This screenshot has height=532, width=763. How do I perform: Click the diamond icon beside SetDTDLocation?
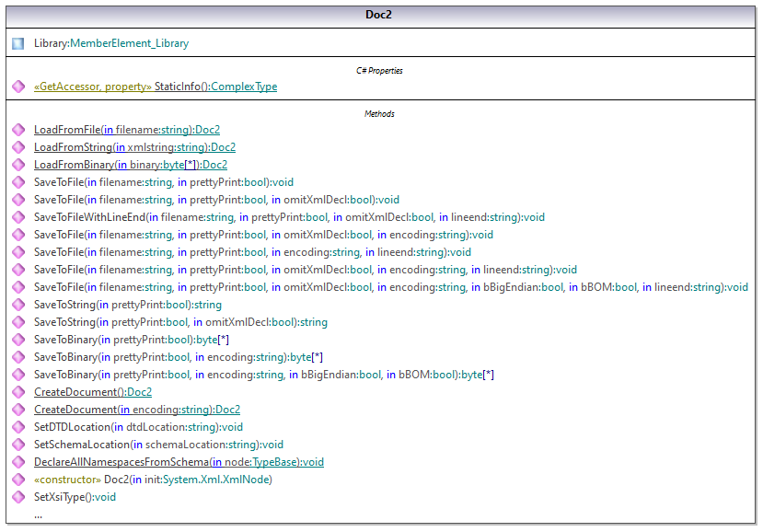18,427
